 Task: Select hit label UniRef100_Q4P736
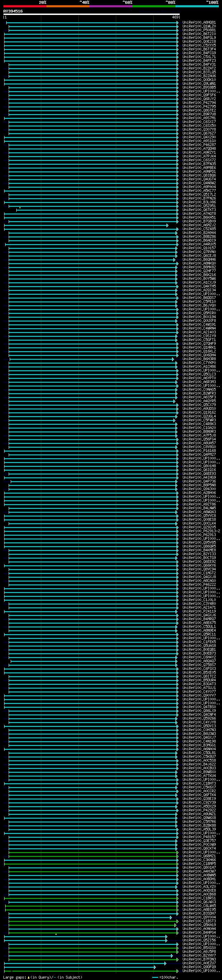click(x=199, y=481)
